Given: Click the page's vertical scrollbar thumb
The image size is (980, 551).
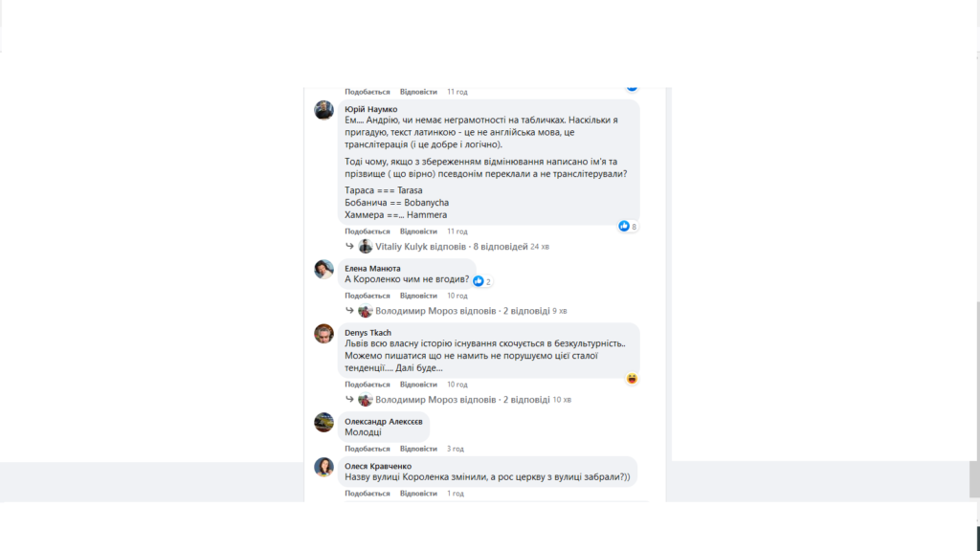Looking at the screenshot, I should point(974,479).
